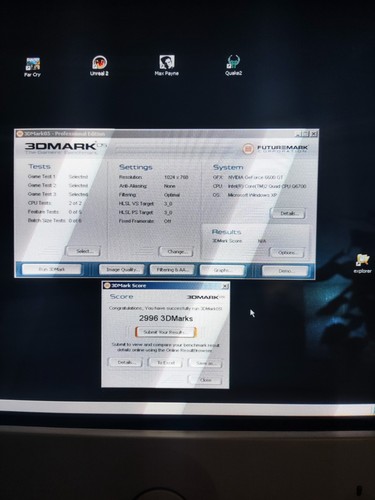Image resolution: width=375 pixels, height=500 pixels.
Task: Click the HLSL VS Target 3_0 value
Action: [x=168, y=204]
